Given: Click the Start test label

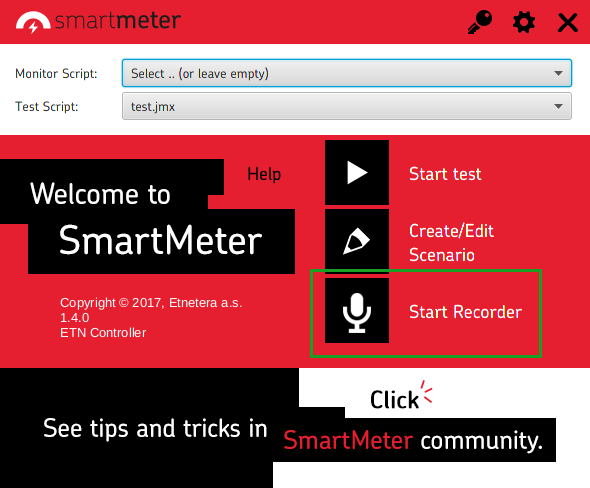Looking at the screenshot, I should [x=445, y=174].
